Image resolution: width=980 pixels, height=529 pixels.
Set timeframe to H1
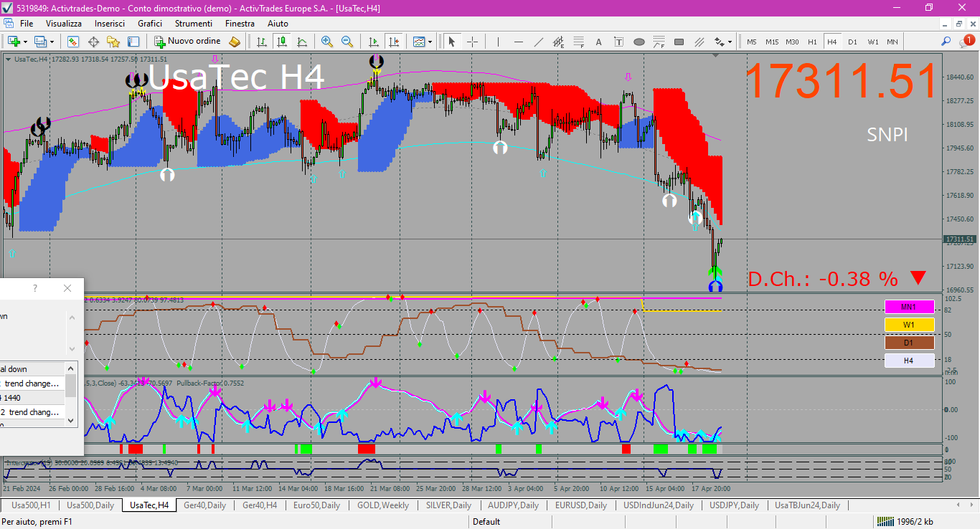click(x=812, y=42)
